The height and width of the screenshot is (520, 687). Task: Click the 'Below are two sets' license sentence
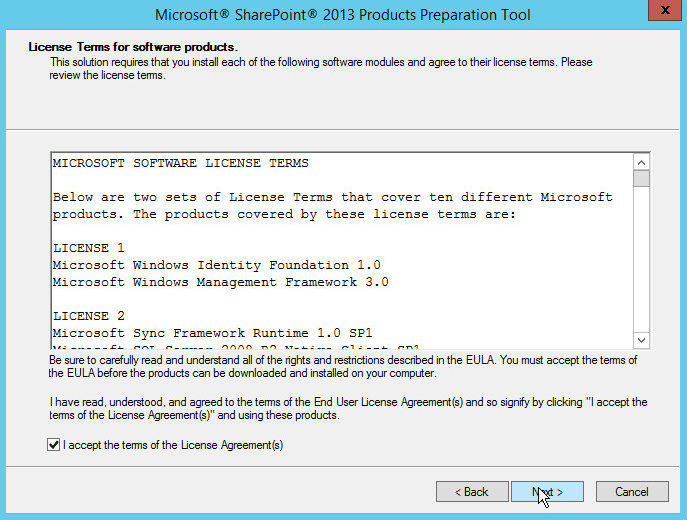click(x=332, y=197)
